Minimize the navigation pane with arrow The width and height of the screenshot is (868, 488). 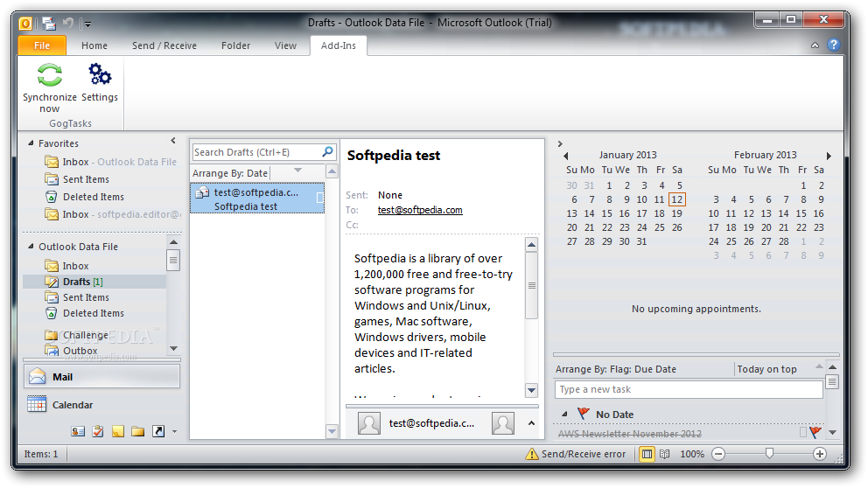pyautogui.click(x=173, y=141)
